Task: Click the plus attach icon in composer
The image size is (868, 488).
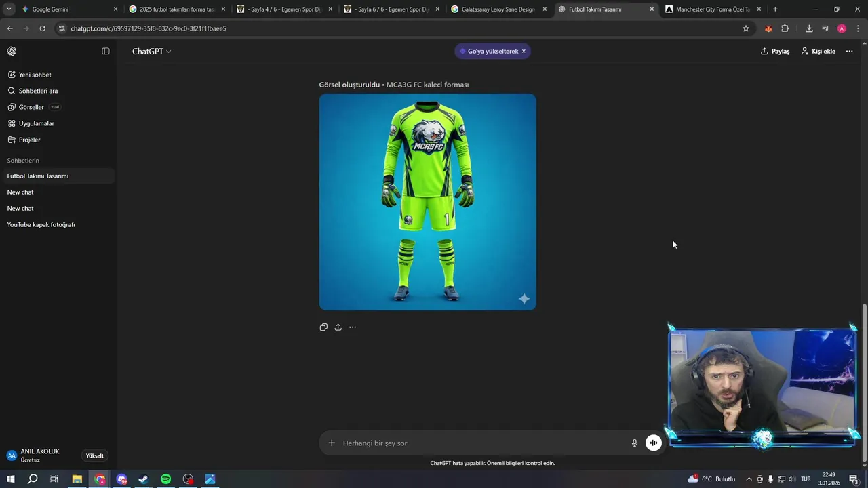Action: pyautogui.click(x=332, y=443)
